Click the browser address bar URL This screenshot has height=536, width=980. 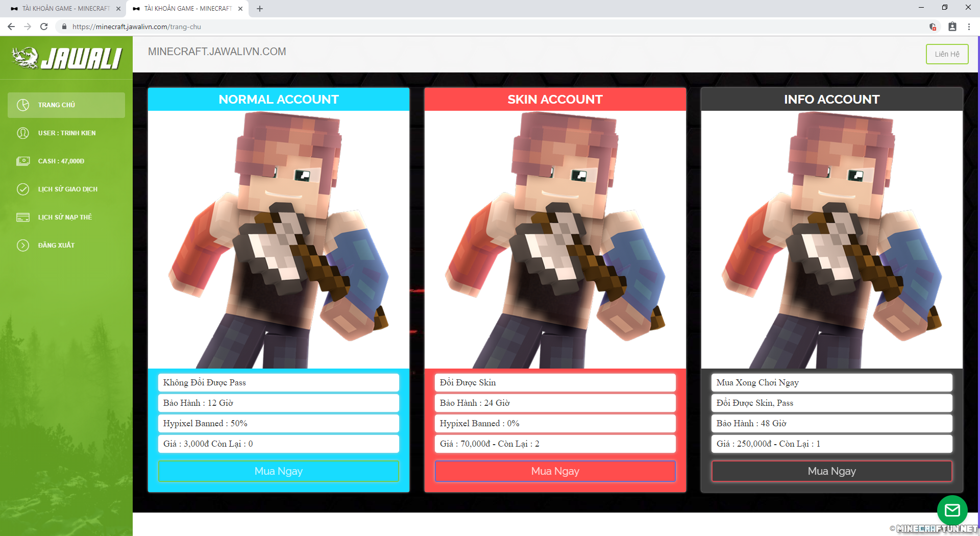click(137, 27)
